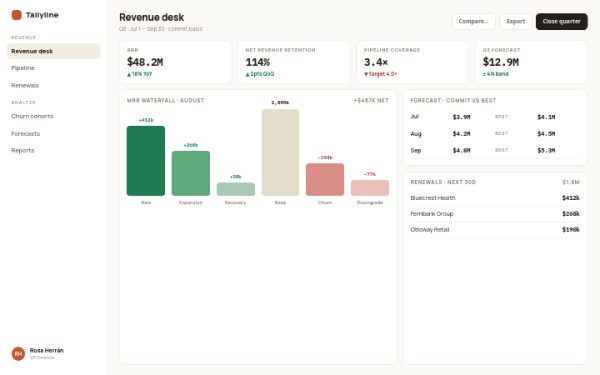Click the pink Downgrade bar
The image size is (600, 375).
coord(370,188)
